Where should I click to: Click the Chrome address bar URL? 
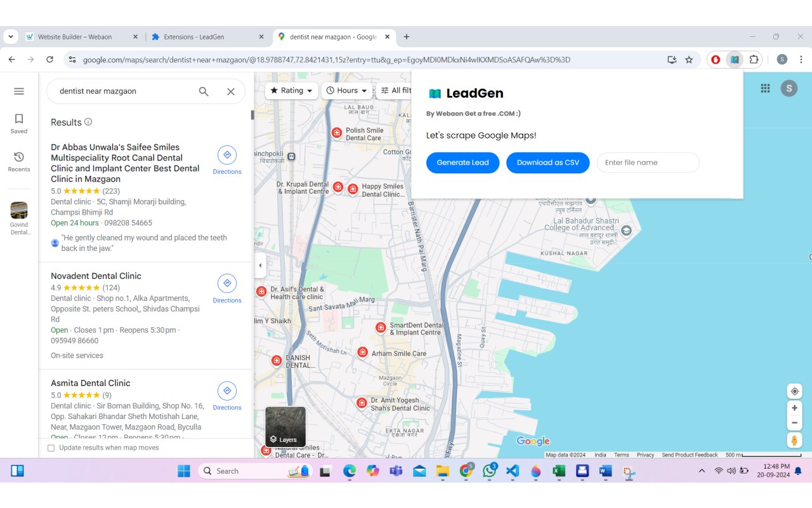[327, 60]
